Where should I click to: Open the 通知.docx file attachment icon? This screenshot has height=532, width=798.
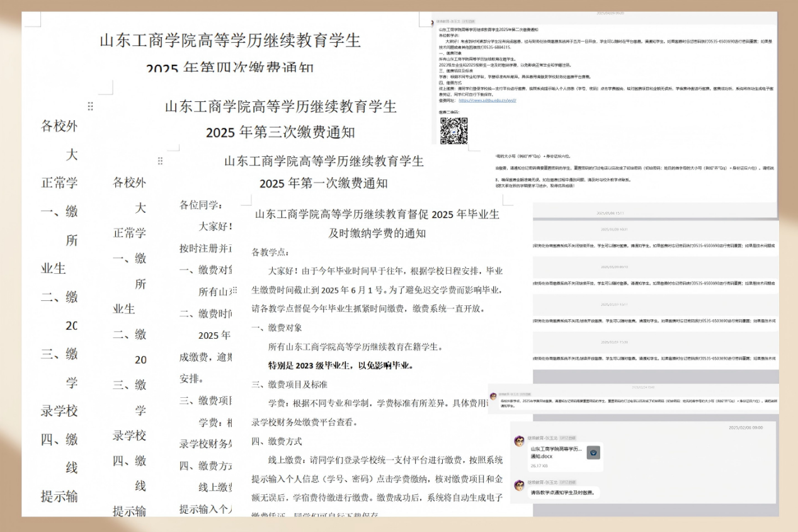tap(593, 452)
